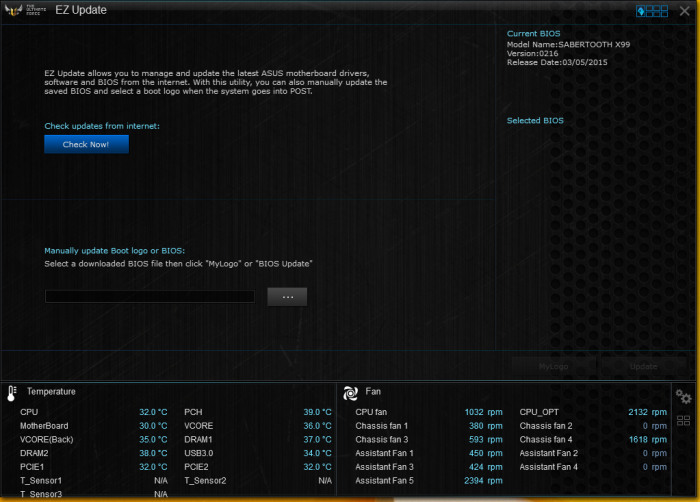The image size is (700, 502).
Task: Click the Release Date:03/05/2015 text
Action: [x=557, y=63]
